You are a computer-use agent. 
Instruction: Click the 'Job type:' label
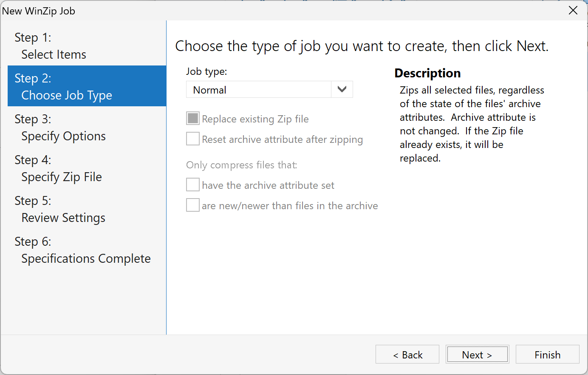pyautogui.click(x=206, y=71)
